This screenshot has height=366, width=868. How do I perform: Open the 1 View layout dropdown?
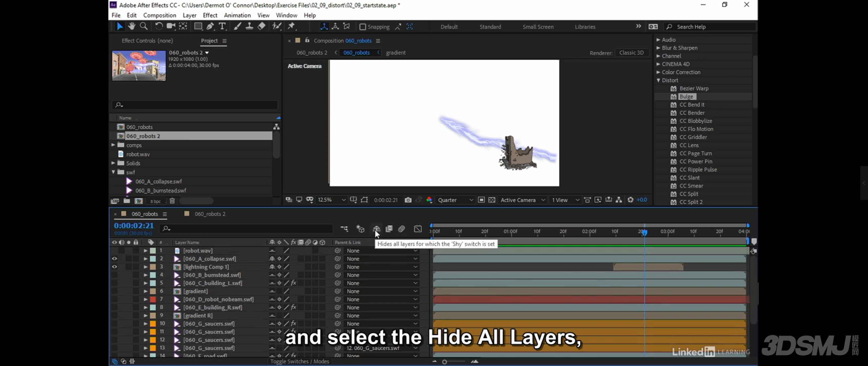coord(565,200)
